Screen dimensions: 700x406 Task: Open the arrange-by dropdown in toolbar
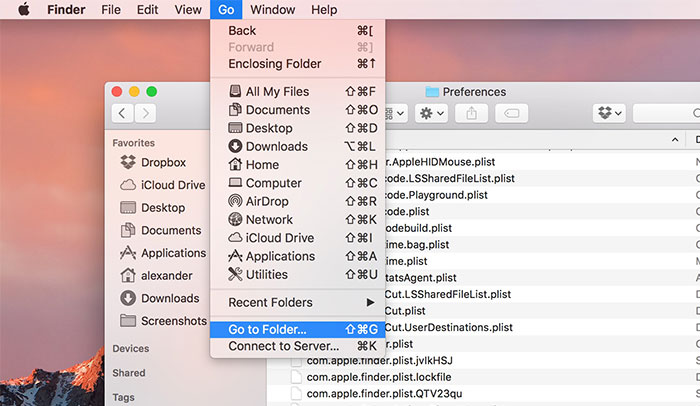click(x=396, y=113)
